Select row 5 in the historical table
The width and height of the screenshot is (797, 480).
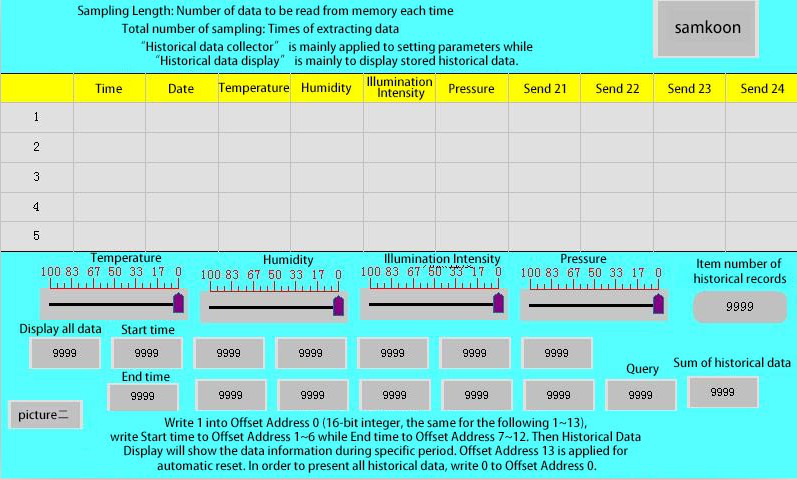[400, 236]
